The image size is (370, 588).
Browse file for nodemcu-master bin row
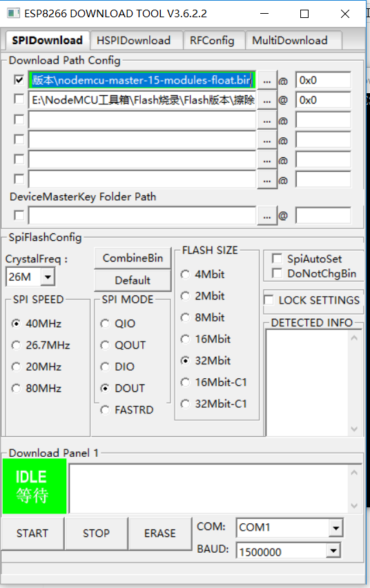(x=267, y=81)
